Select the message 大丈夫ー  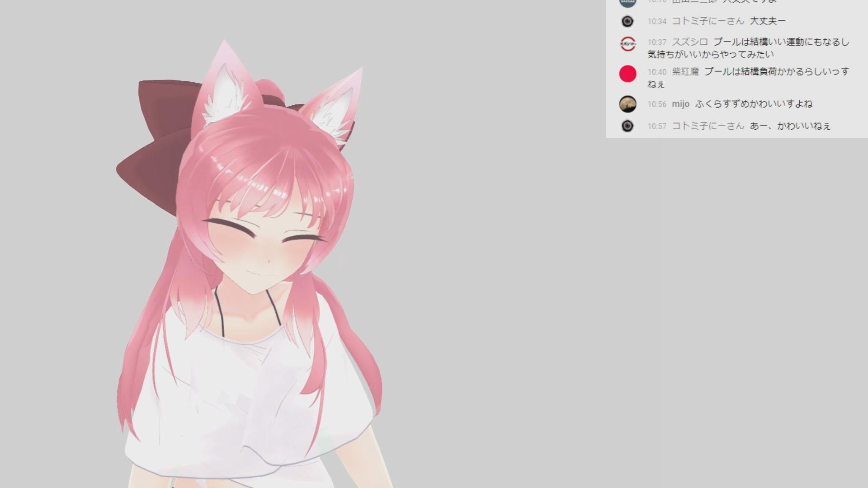768,21
